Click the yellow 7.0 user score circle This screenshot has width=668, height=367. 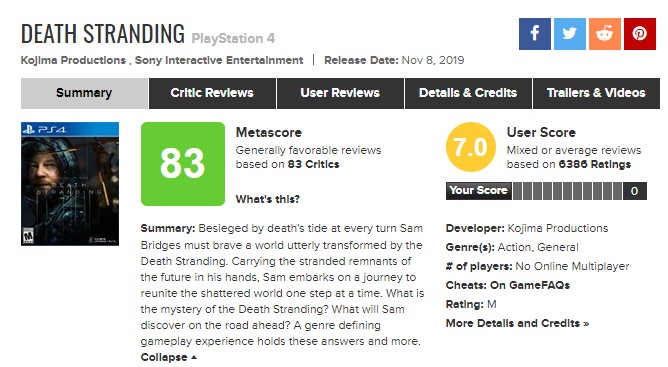click(471, 147)
